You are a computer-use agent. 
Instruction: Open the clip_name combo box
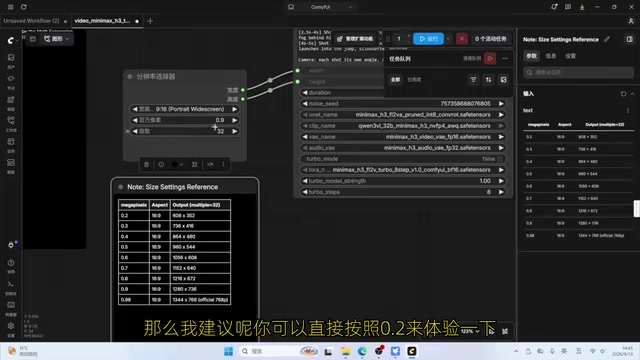point(403,126)
